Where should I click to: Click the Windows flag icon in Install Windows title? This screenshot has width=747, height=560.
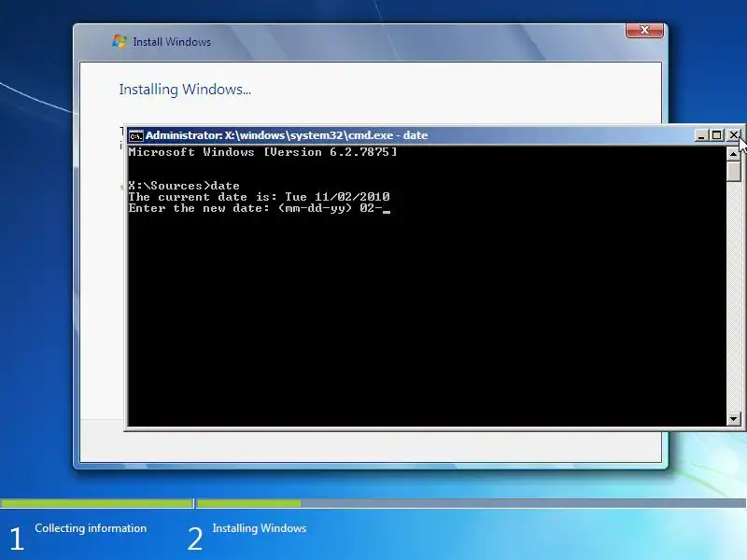click(x=120, y=41)
